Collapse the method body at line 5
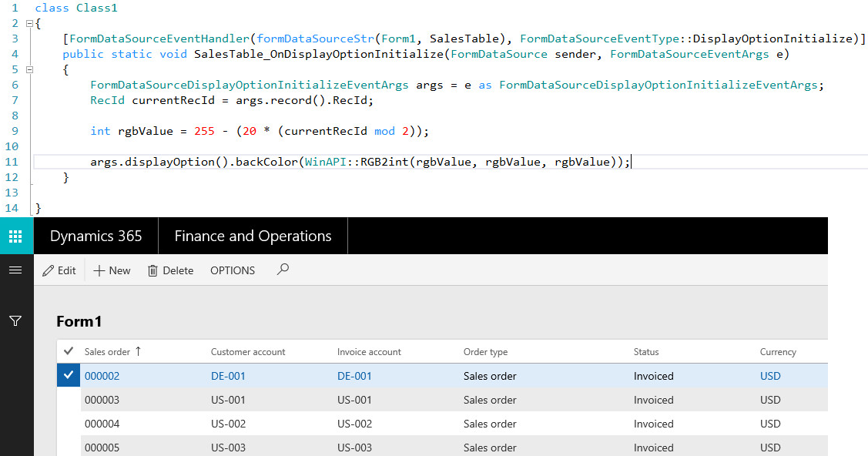Screen dimensions: 868x456 click(28, 69)
